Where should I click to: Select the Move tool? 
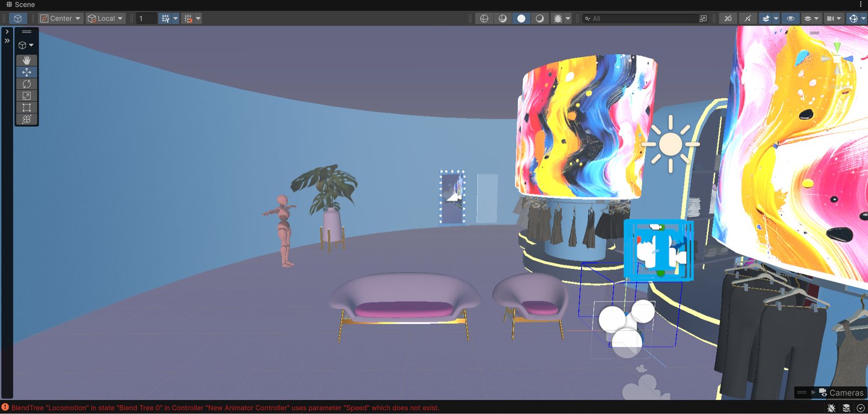click(27, 72)
